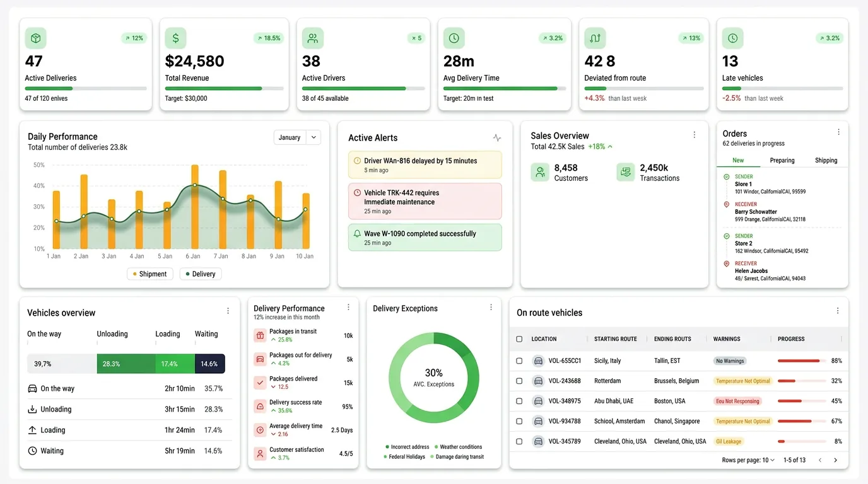The height and width of the screenshot is (484, 868).
Task: Click the Late vehicles clock icon
Action: pyautogui.click(x=732, y=38)
